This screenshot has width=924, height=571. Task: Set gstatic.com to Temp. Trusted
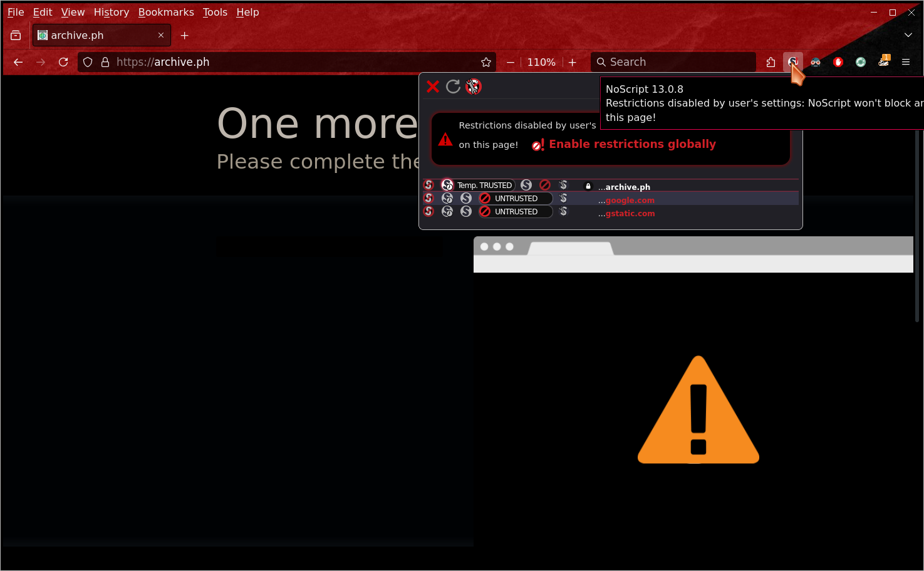pyautogui.click(x=447, y=211)
